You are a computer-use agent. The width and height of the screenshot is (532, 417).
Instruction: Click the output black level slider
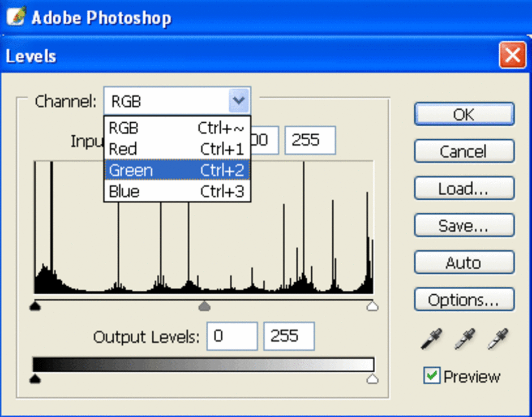click(x=35, y=379)
